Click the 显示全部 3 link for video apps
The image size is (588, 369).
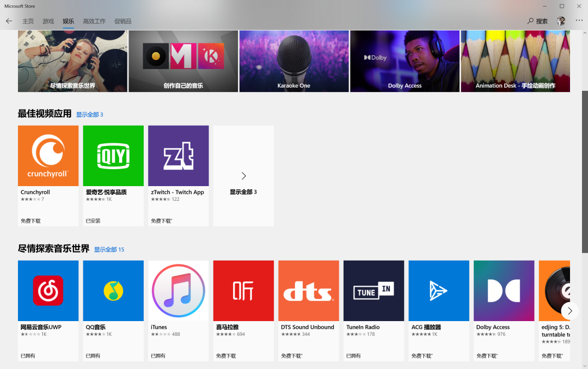pyautogui.click(x=90, y=114)
